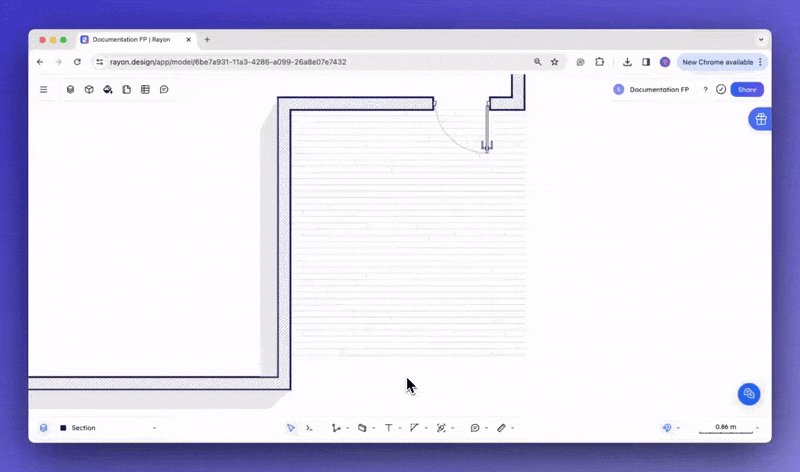The width and height of the screenshot is (800, 472).
Task: Open a new browser tab
Action: 207,39
